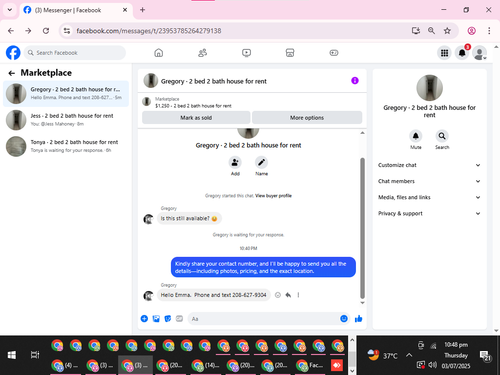Navigate back with browser back arrow
The height and width of the screenshot is (375, 500).
(11, 31)
